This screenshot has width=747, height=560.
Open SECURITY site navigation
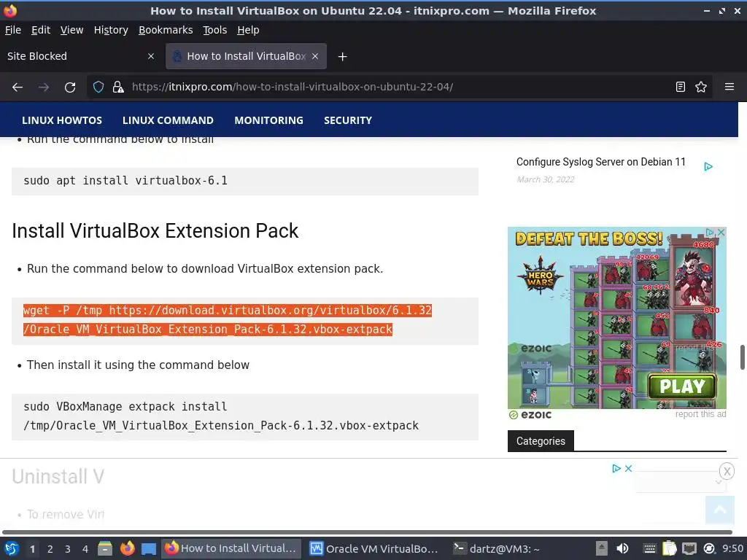[x=348, y=120]
